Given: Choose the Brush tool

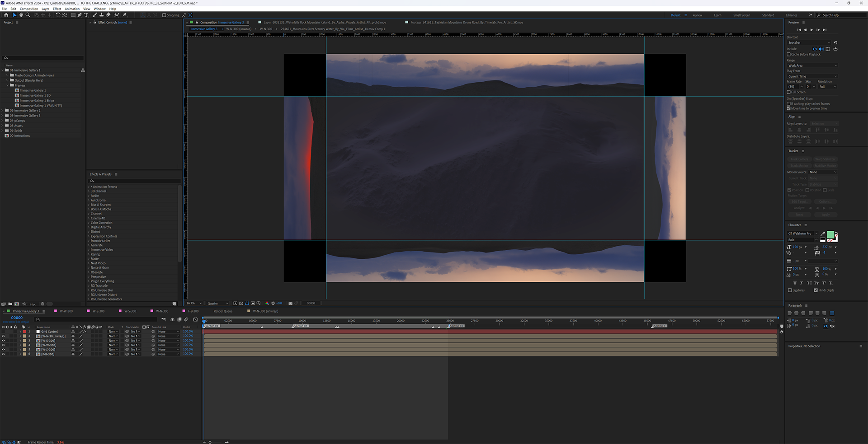Looking at the screenshot, I should coord(95,15).
